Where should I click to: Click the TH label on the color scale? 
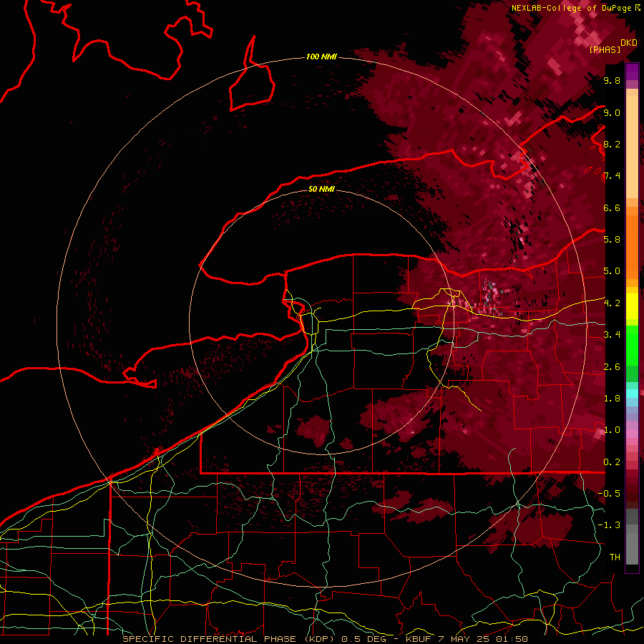tap(615, 557)
